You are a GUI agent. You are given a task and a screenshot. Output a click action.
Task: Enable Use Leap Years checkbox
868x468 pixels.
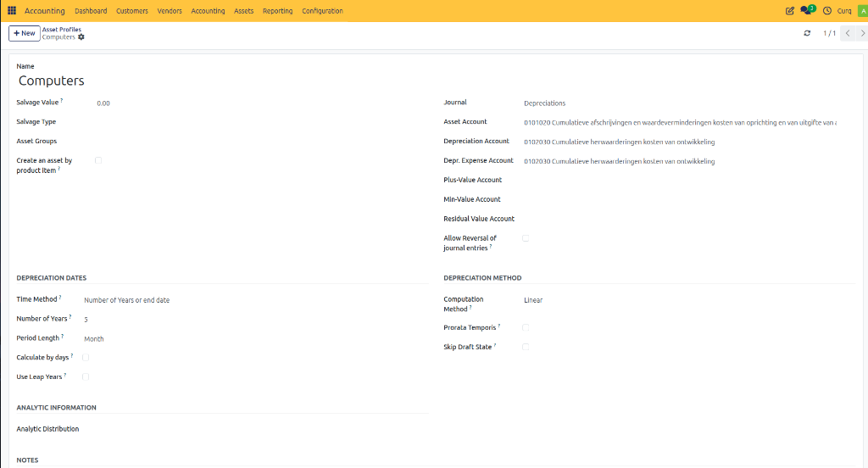tap(86, 376)
